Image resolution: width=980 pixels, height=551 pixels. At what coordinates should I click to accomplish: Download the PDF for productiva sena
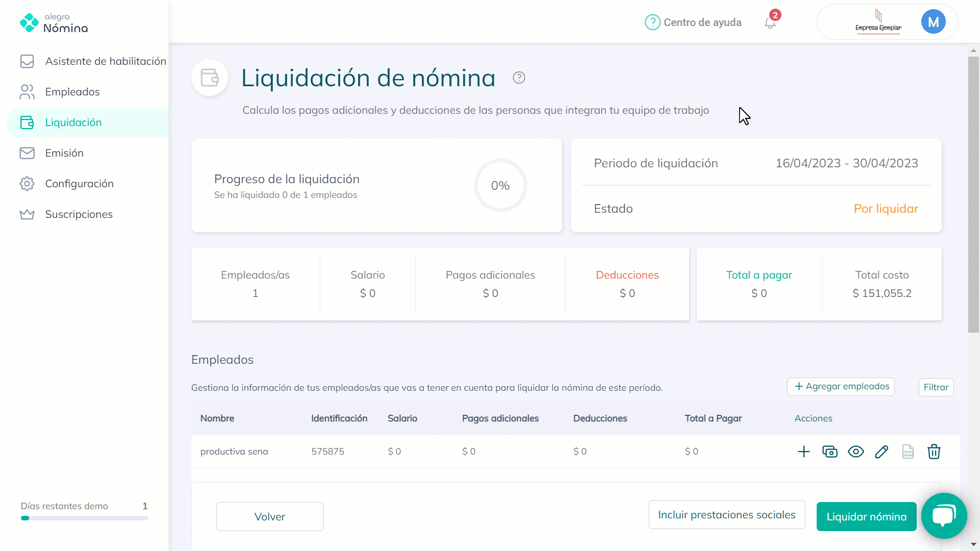coord(908,452)
